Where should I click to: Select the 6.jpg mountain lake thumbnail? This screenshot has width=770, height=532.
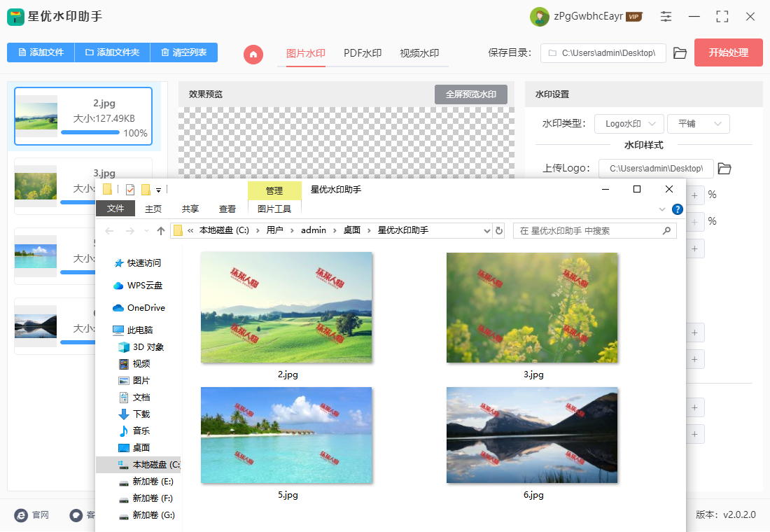coord(532,435)
